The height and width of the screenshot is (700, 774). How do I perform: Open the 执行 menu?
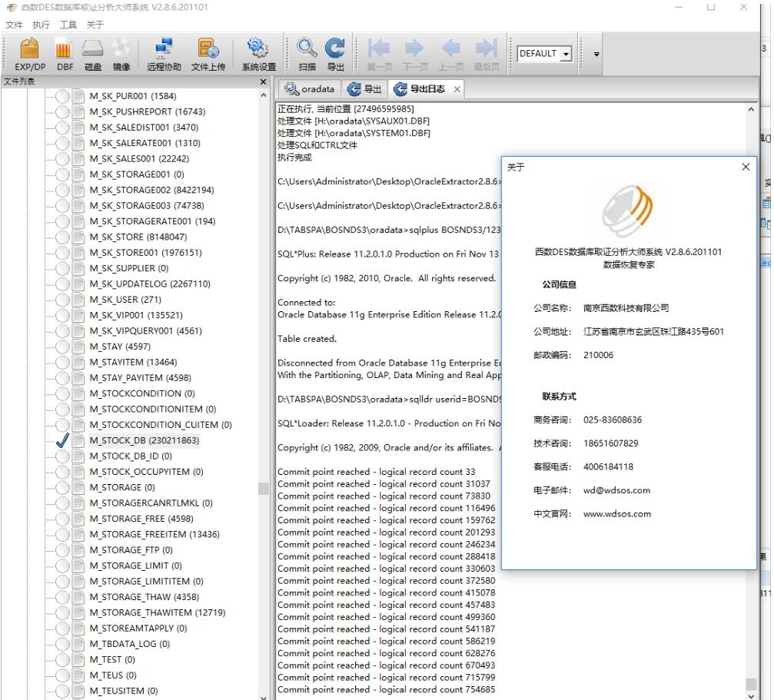pos(41,25)
